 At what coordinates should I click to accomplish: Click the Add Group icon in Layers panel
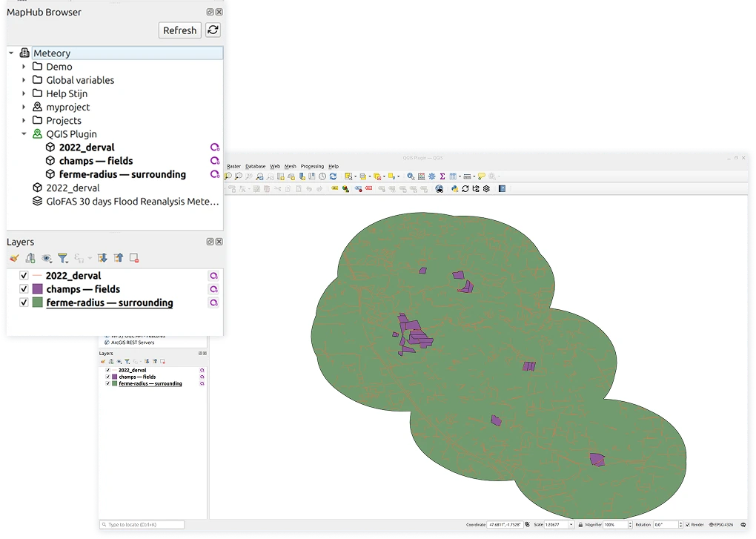click(x=30, y=258)
